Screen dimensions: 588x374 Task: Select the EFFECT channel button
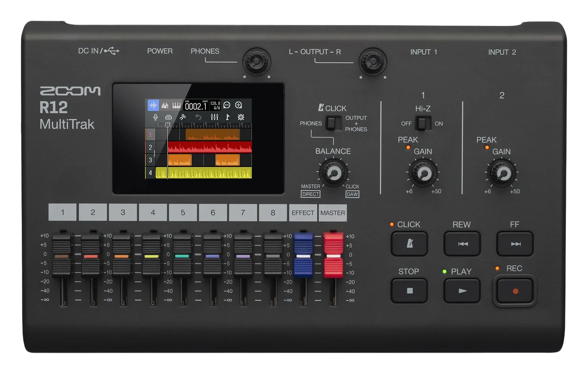tap(303, 213)
